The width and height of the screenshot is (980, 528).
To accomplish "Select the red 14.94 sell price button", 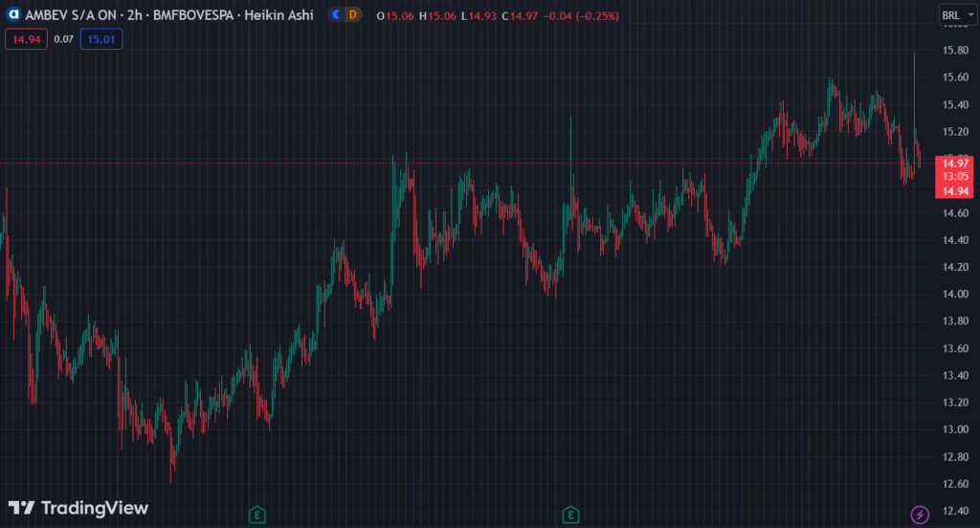I will click(x=26, y=39).
